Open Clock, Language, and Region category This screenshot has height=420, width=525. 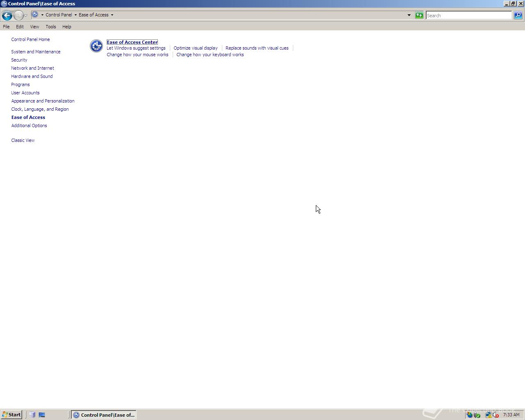40,109
